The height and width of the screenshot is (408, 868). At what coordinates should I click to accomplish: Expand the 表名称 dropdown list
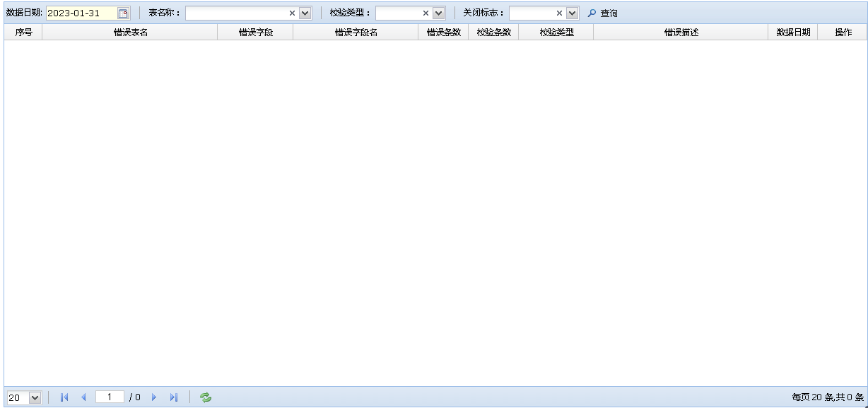point(305,13)
